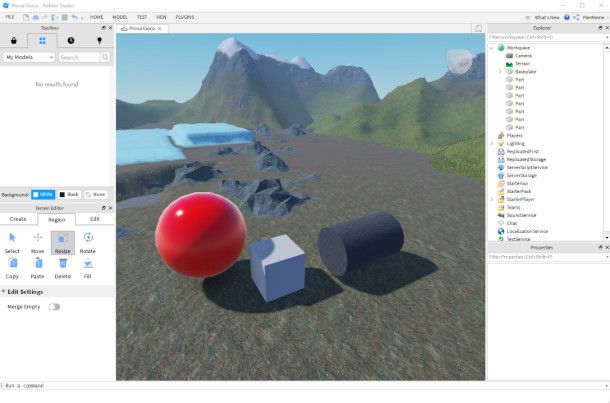Open the username account menu at top right

click(x=596, y=18)
